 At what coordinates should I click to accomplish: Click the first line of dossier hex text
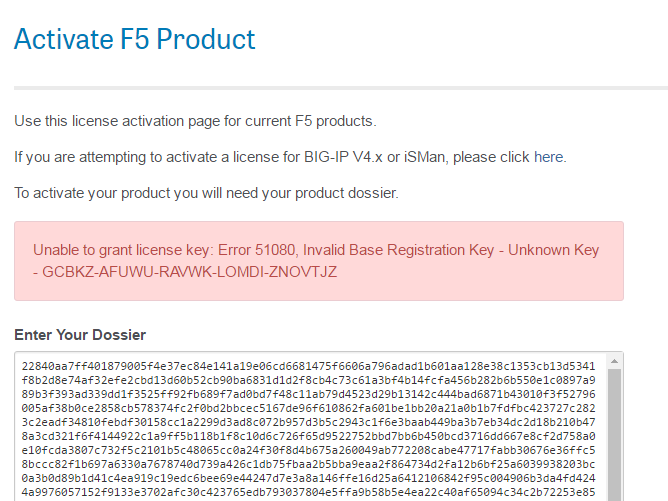coord(307,366)
